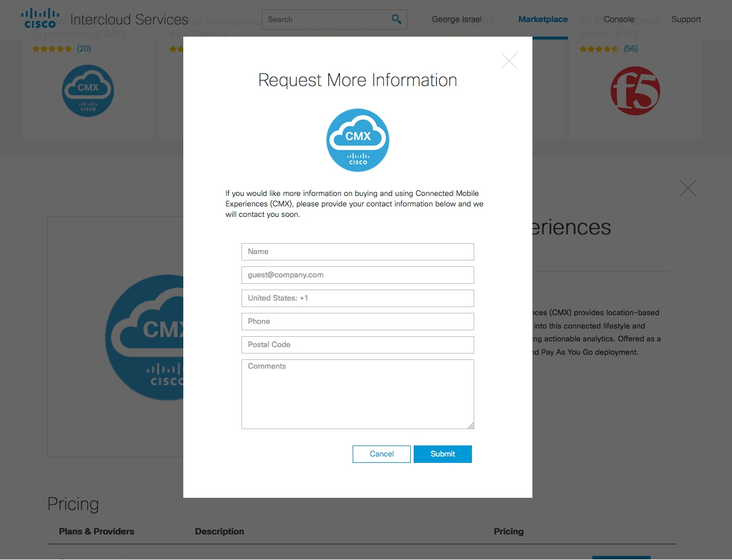This screenshot has width=732, height=560.
Task: Click the email field with guest@company.com
Action: [357, 275]
